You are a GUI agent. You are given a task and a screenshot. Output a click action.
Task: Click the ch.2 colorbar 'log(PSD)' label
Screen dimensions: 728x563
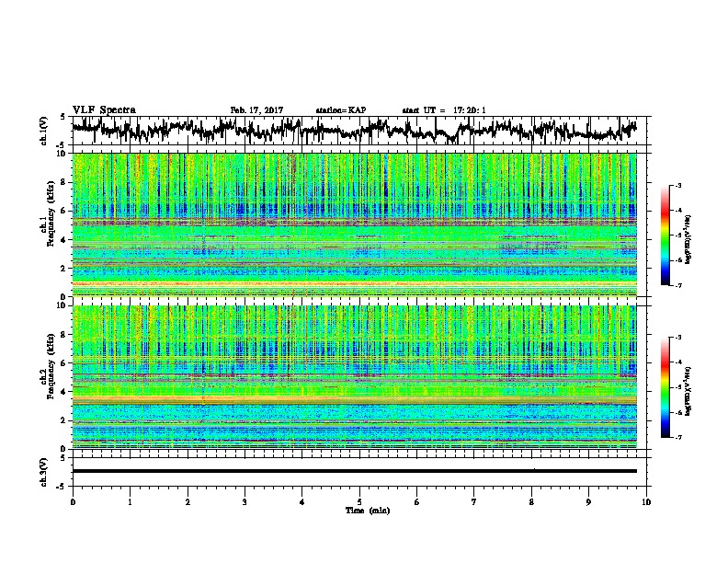pos(688,391)
